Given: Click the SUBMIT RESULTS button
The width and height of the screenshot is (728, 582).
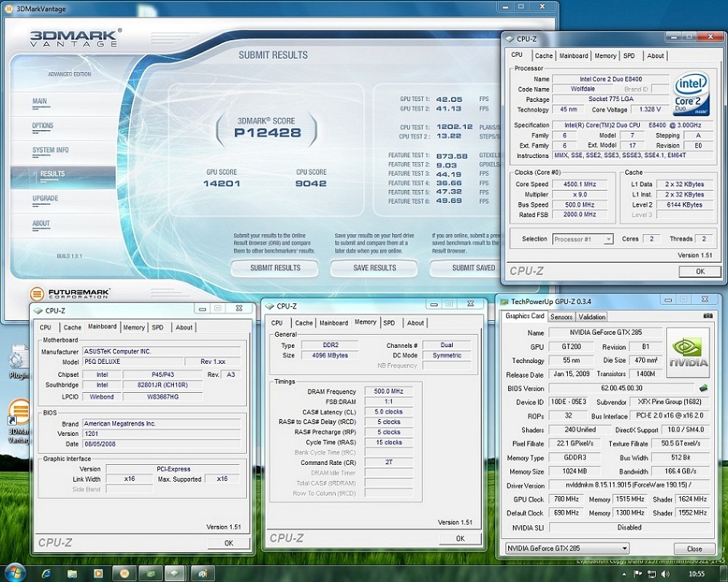Looking at the screenshot, I should pos(275,268).
